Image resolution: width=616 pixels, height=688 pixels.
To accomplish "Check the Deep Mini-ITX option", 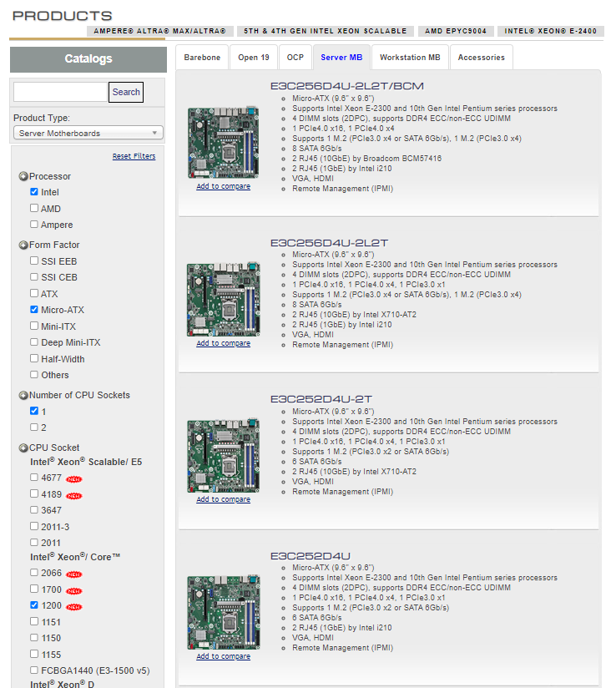I will point(34,341).
